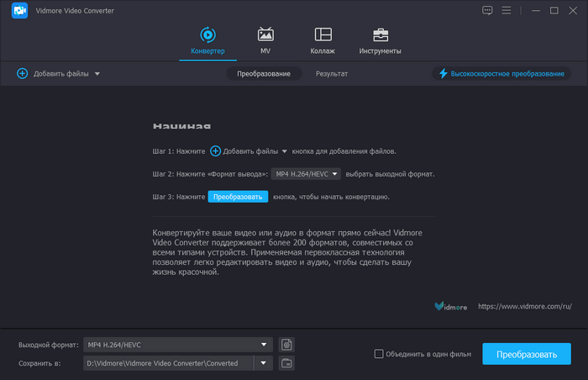Open the feedback chat icon
The image size is (588, 380).
pyautogui.click(x=487, y=11)
